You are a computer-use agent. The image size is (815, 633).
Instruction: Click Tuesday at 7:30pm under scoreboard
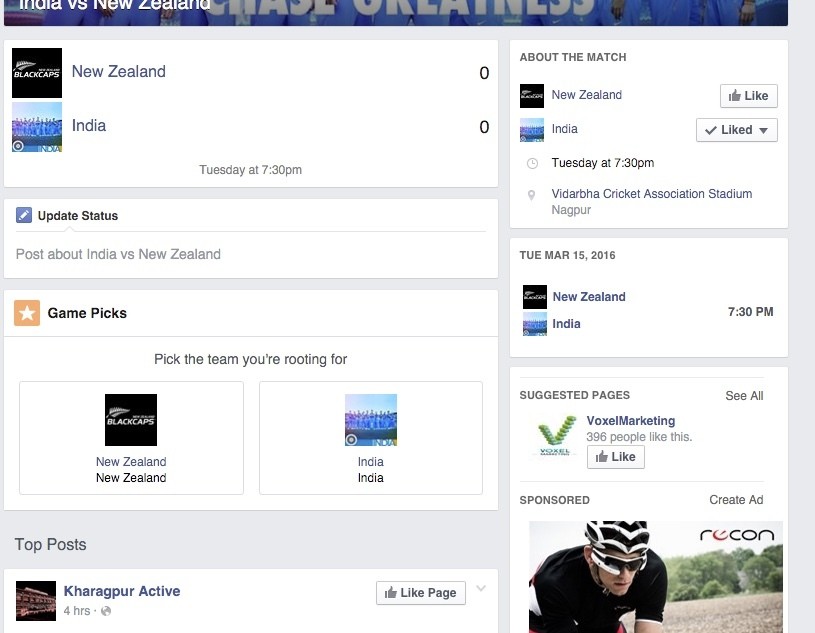click(x=251, y=170)
